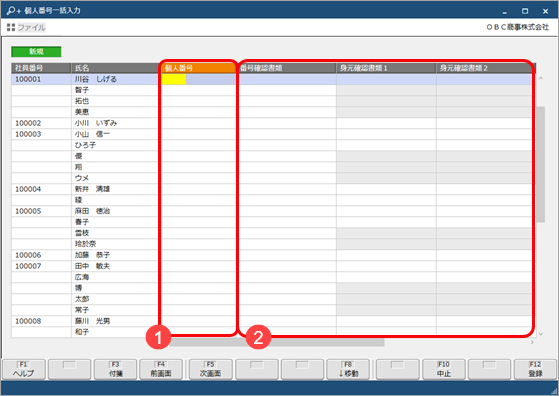Select employee number 100008

point(28,321)
